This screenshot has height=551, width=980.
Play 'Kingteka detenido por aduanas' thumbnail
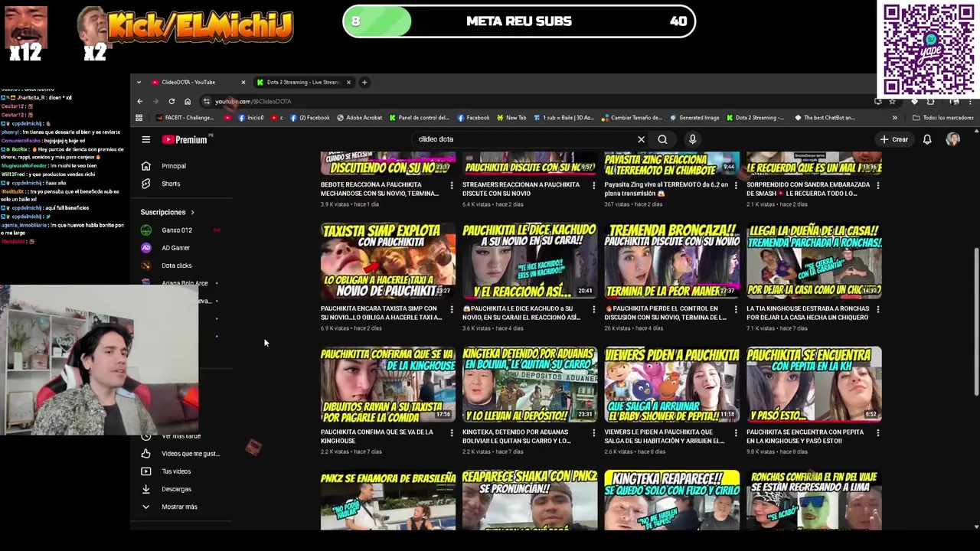[x=530, y=385]
